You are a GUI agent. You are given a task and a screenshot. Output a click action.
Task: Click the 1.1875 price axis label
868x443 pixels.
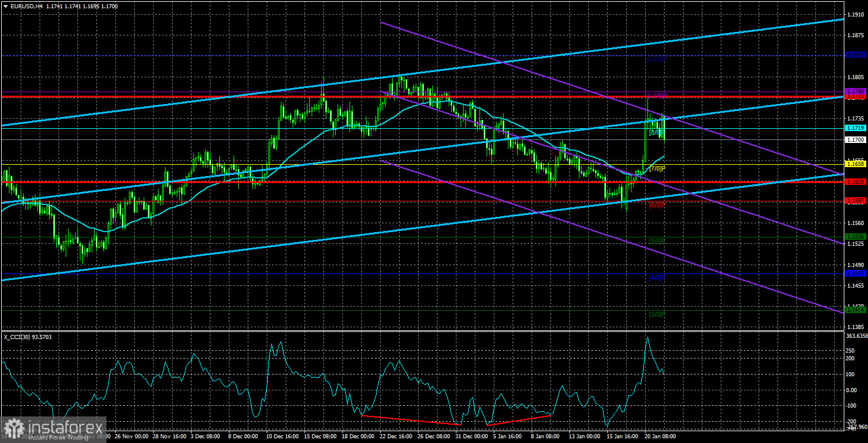855,35
